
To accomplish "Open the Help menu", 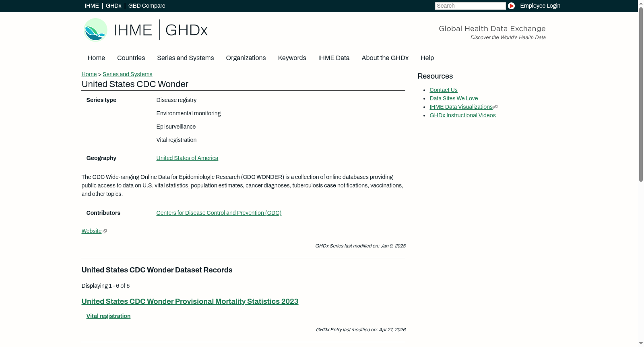I will [427, 58].
